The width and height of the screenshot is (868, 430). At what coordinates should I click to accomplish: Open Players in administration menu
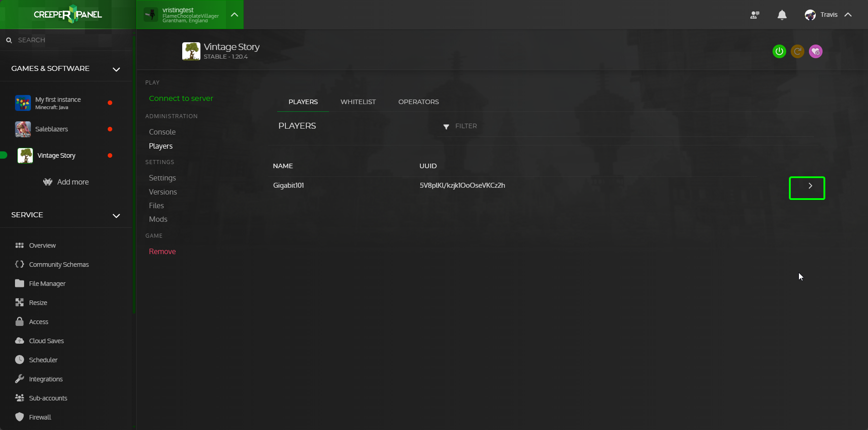coord(161,146)
